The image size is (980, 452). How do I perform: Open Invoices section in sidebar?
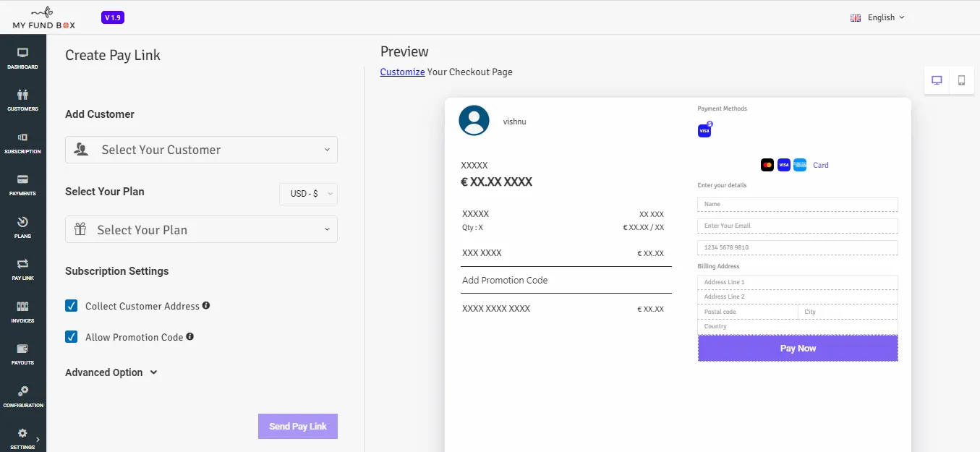point(22,312)
